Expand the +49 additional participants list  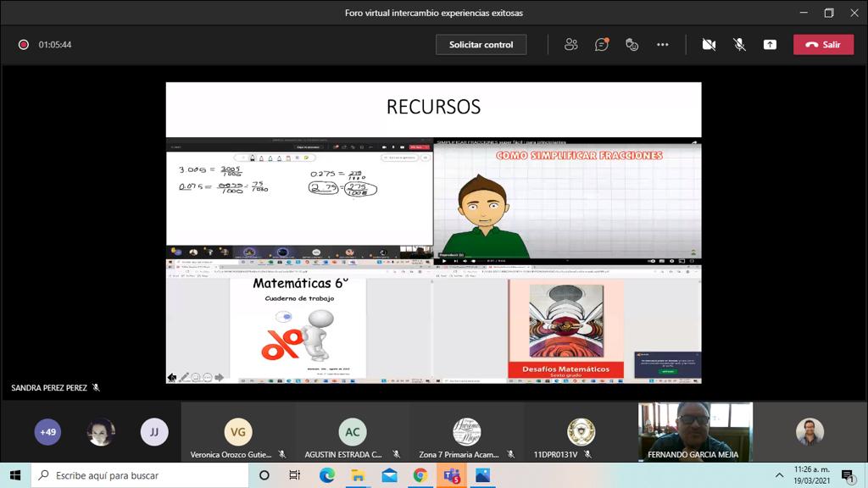(x=47, y=432)
